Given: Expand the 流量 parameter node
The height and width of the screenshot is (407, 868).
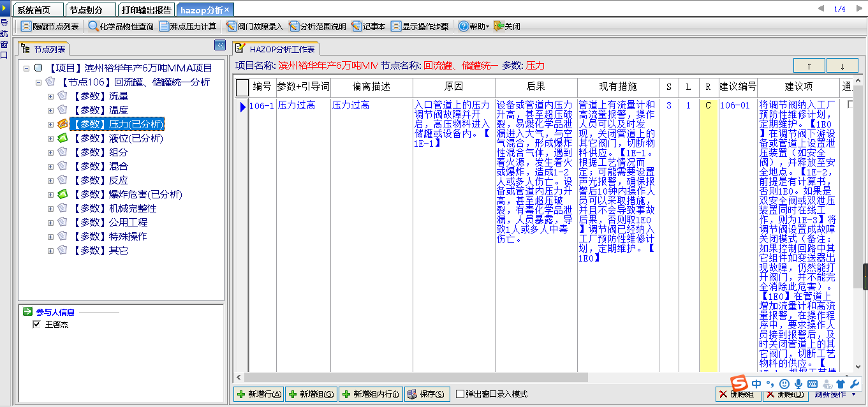Looking at the screenshot, I should coord(51,96).
